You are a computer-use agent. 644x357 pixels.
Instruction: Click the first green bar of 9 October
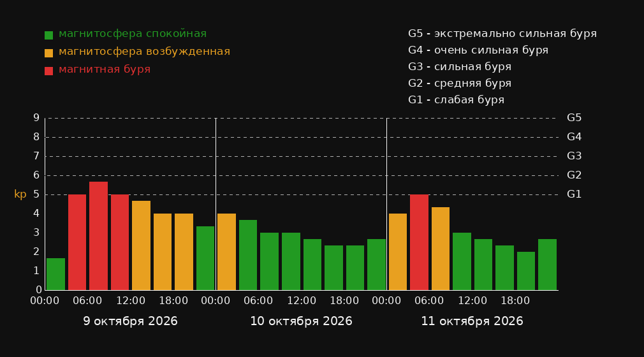point(56,274)
